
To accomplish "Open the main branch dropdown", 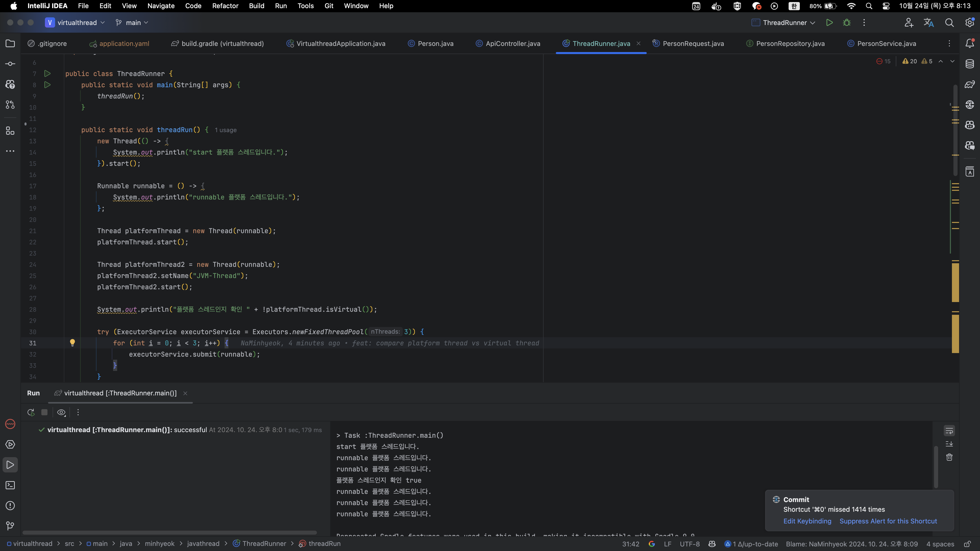I will click(131, 22).
